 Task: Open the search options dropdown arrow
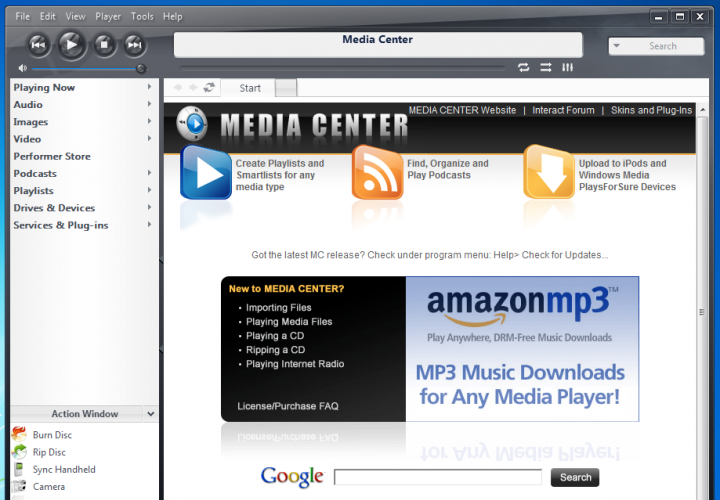tap(617, 46)
